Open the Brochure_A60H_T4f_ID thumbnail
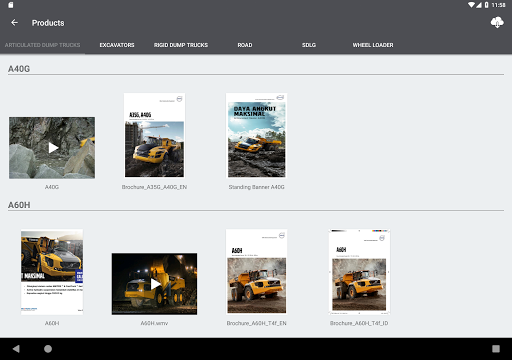The width and height of the screenshot is (512, 360). (359, 272)
